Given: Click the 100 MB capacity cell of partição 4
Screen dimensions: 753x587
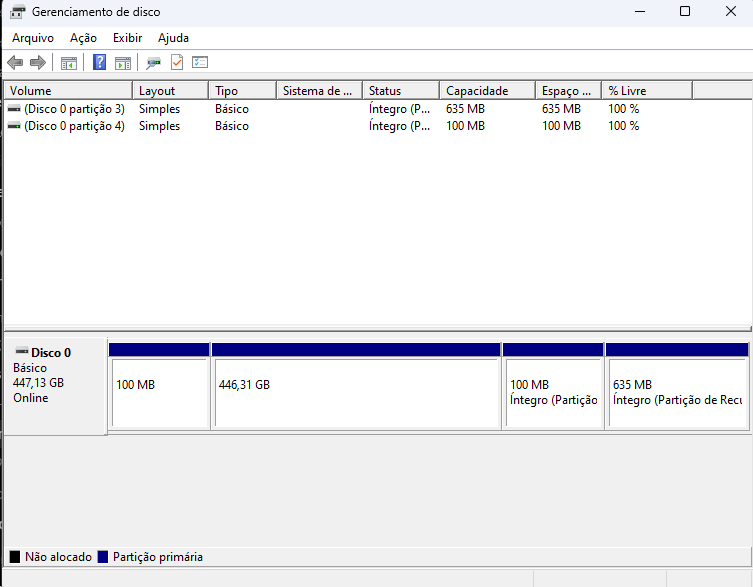Looking at the screenshot, I should (465, 126).
